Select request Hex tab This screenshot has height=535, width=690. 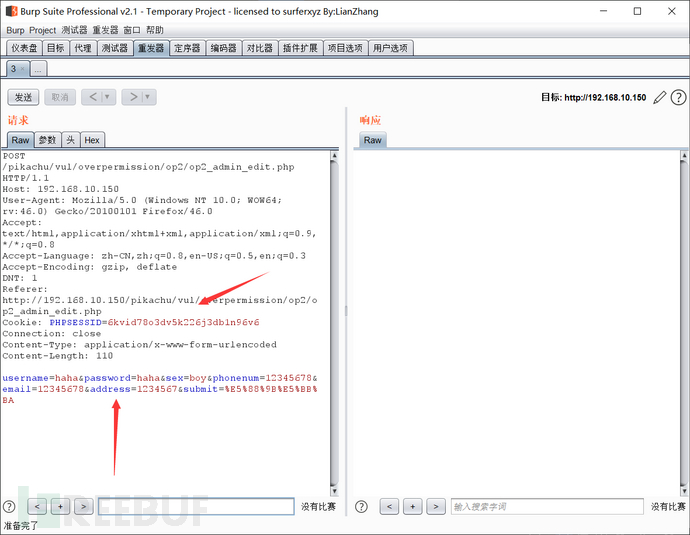(92, 140)
